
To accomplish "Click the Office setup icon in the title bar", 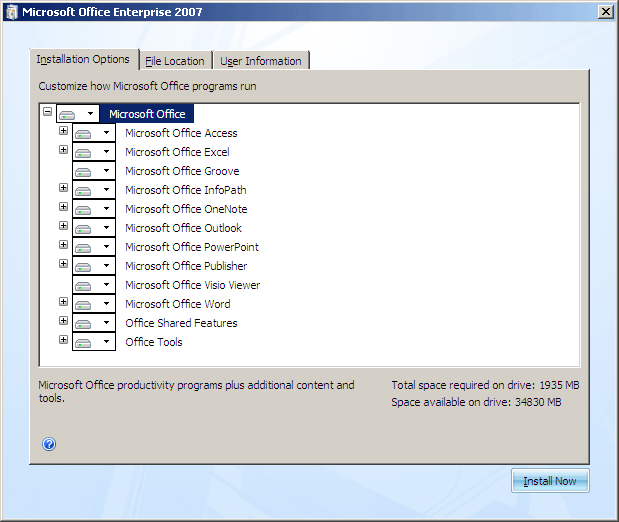I will [x=12, y=12].
